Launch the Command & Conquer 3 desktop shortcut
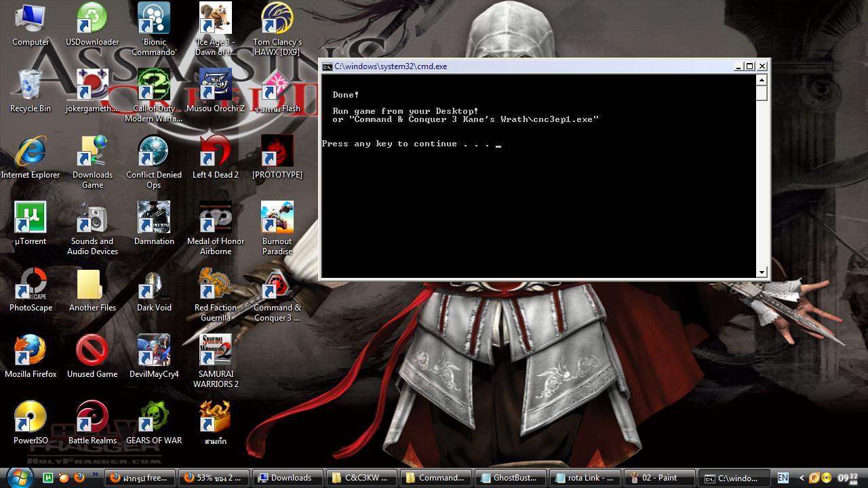868x488 pixels. (x=277, y=296)
